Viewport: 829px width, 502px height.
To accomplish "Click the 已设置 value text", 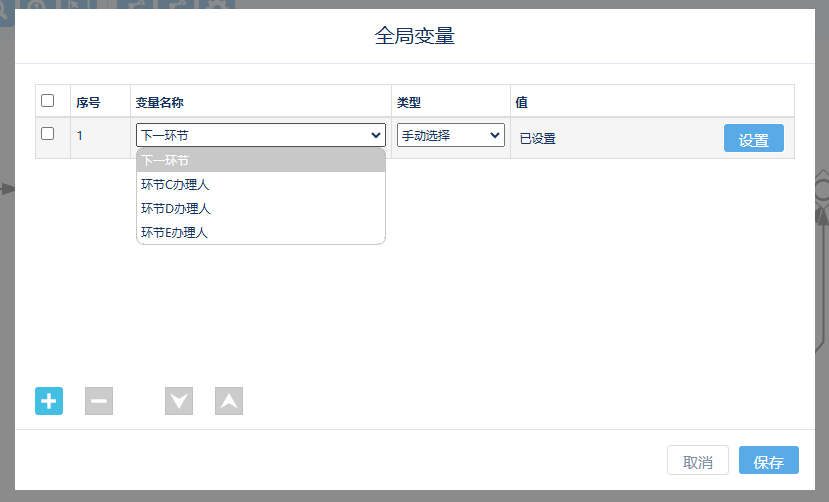I will click(537, 139).
